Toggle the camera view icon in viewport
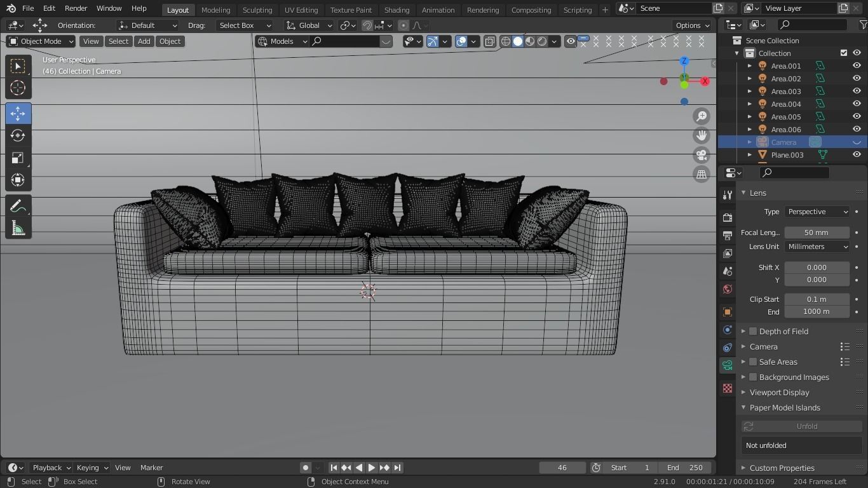Image resolution: width=868 pixels, height=488 pixels. coord(702,155)
